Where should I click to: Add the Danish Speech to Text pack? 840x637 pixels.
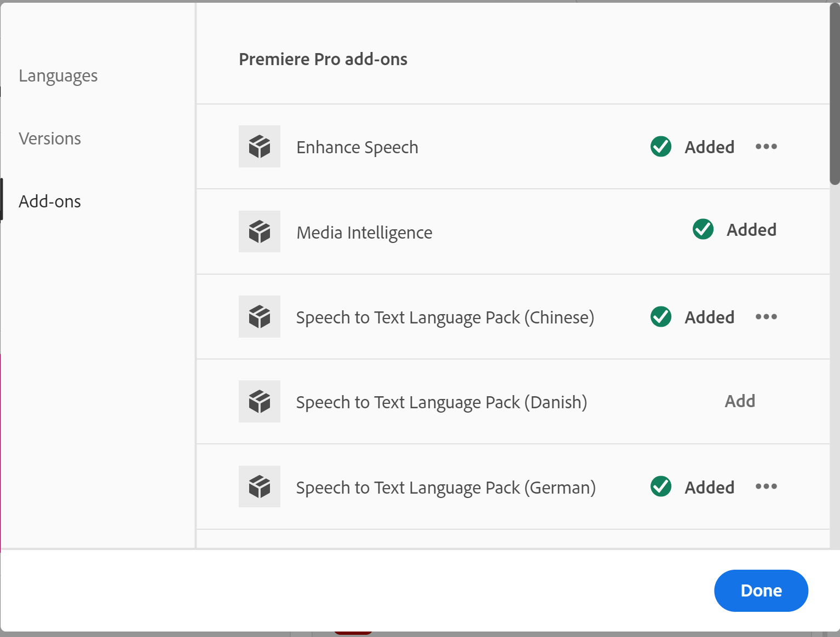pos(740,401)
